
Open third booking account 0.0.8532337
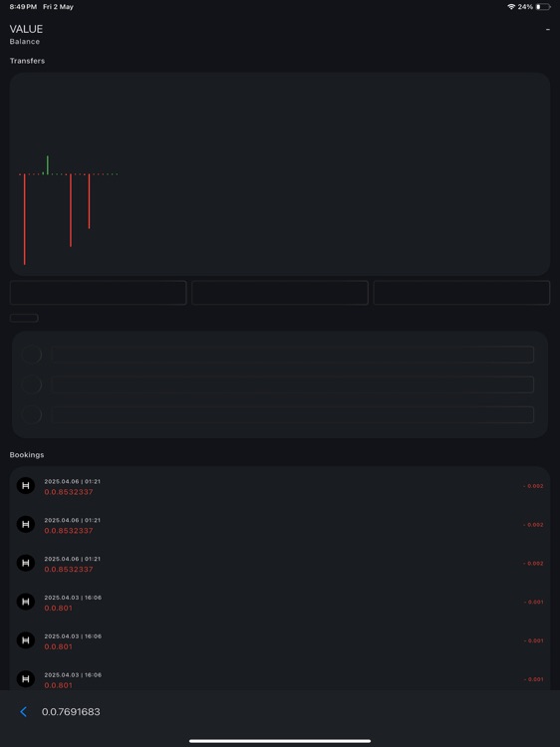coord(69,569)
